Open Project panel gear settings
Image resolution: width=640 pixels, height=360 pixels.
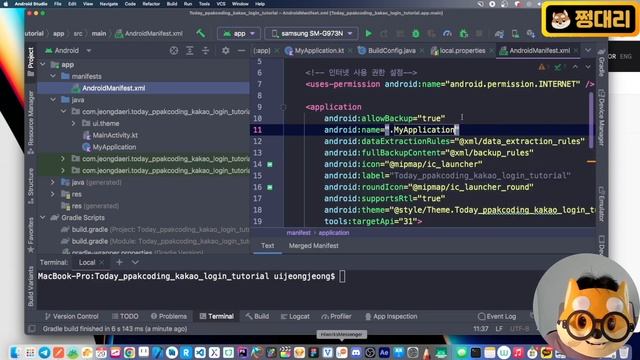(225, 51)
